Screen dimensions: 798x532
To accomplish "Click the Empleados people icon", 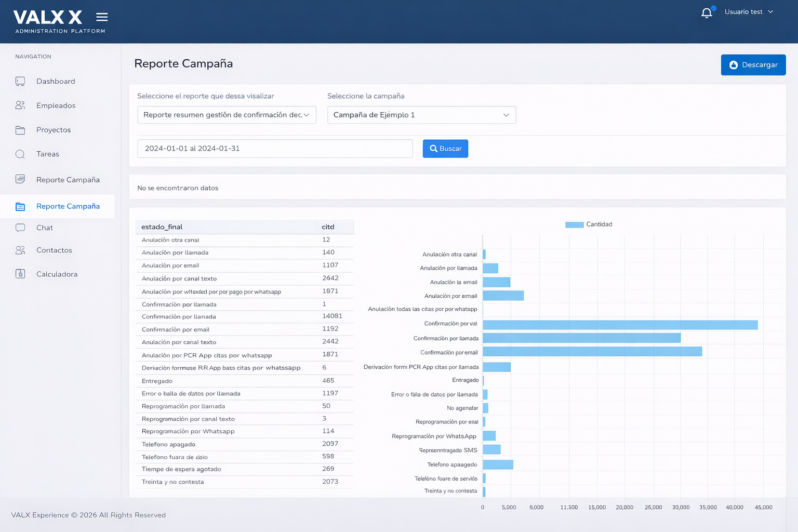I will click(x=20, y=105).
